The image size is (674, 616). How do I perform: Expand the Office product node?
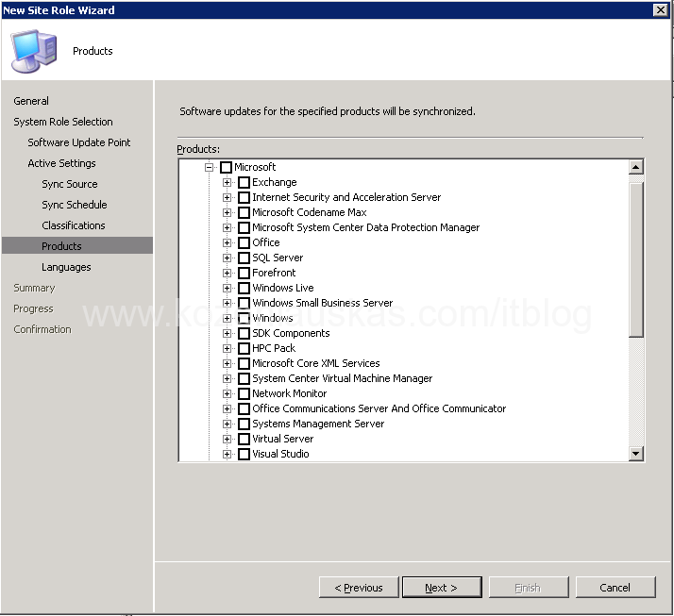click(227, 242)
